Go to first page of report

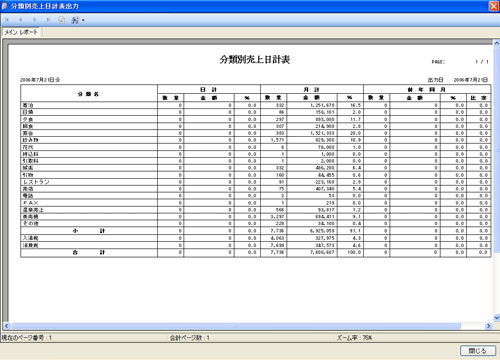coord(7,20)
